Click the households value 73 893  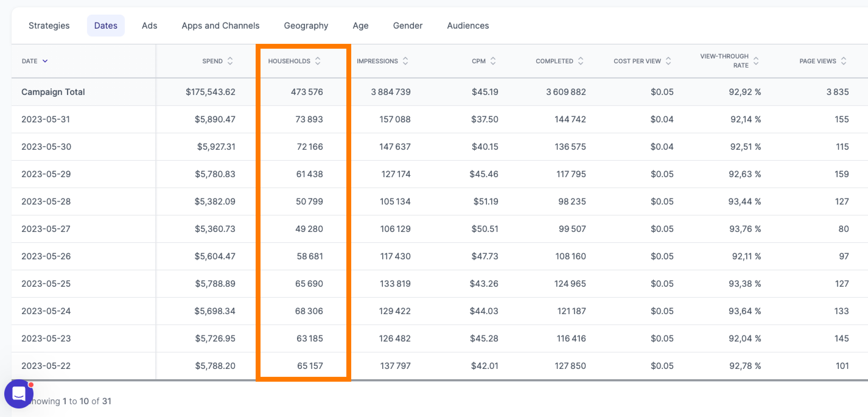pos(309,119)
